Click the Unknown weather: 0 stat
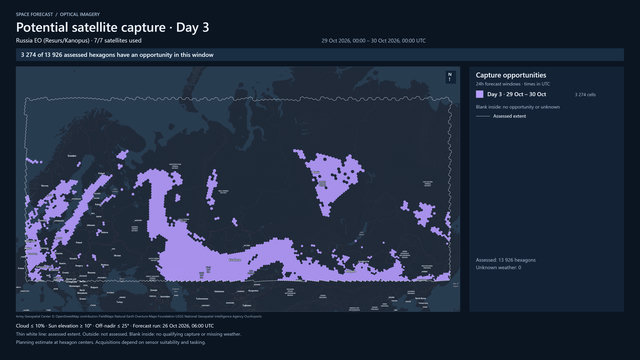Image resolution: width=640 pixels, height=360 pixels. [498, 268]
